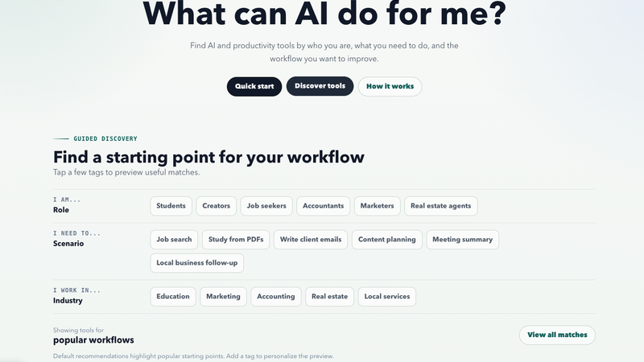Screen dimensions: 644x362
Task: Select the Education industry tag
Action: pyautogui.click(x=173, y=297)
